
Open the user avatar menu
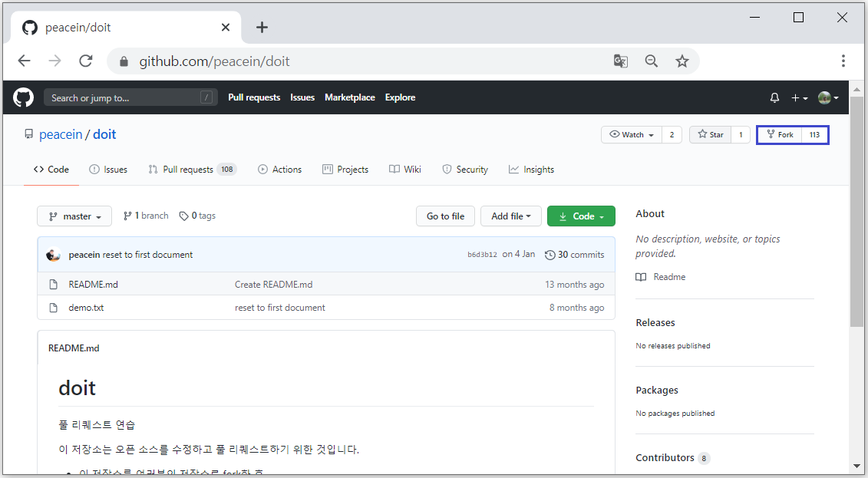(x=828, y=98)
